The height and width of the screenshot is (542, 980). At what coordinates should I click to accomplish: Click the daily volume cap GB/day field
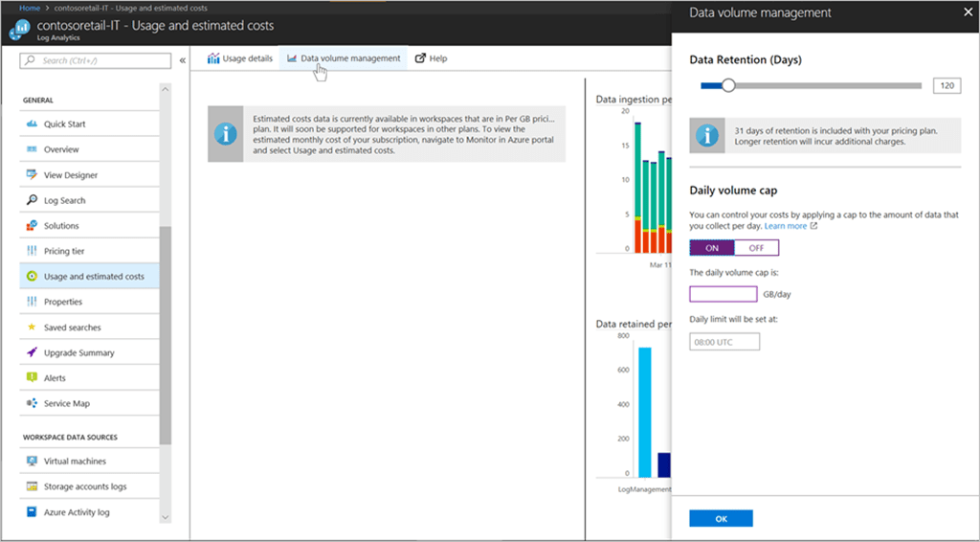724,294
